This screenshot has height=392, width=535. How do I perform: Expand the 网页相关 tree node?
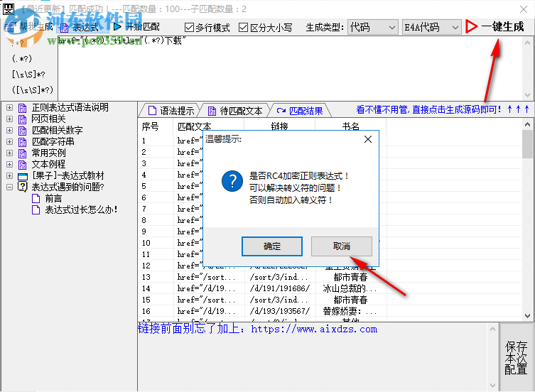(9, 119)
